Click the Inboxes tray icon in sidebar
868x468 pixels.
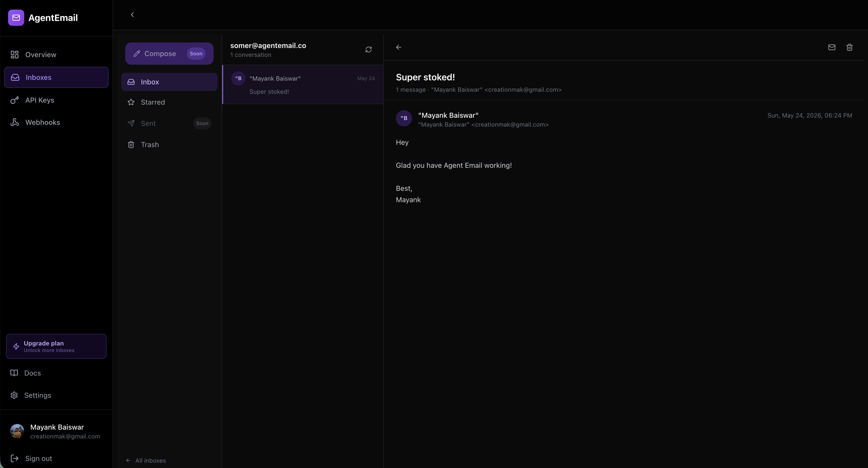[15, 77]
